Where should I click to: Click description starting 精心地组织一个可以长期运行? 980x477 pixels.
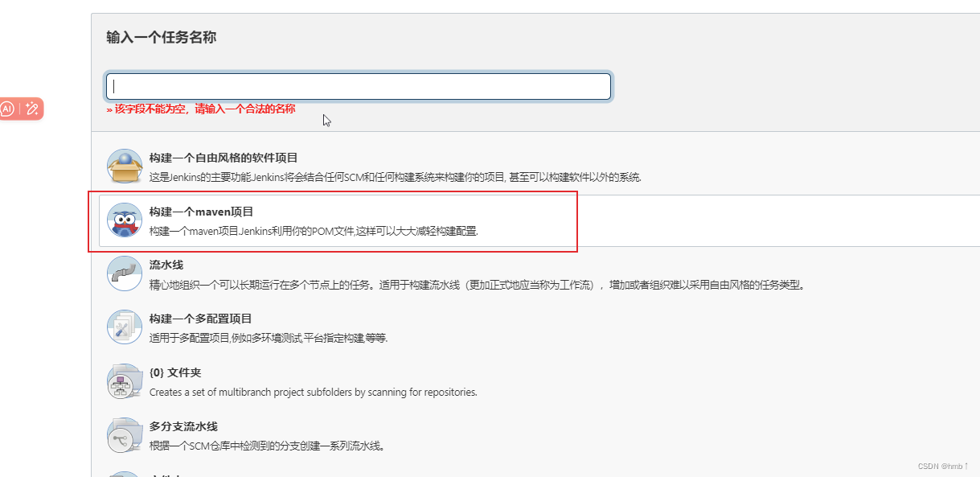point(478,285)
